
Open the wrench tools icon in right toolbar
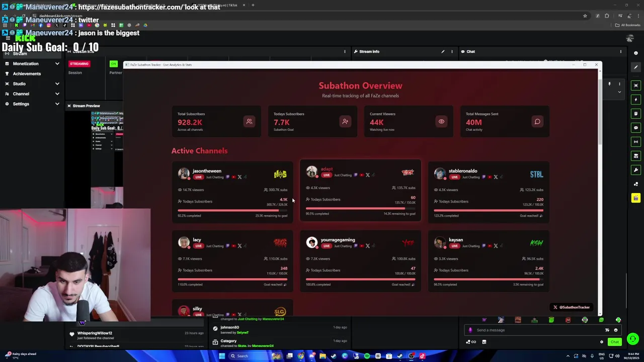click(636, 170)
